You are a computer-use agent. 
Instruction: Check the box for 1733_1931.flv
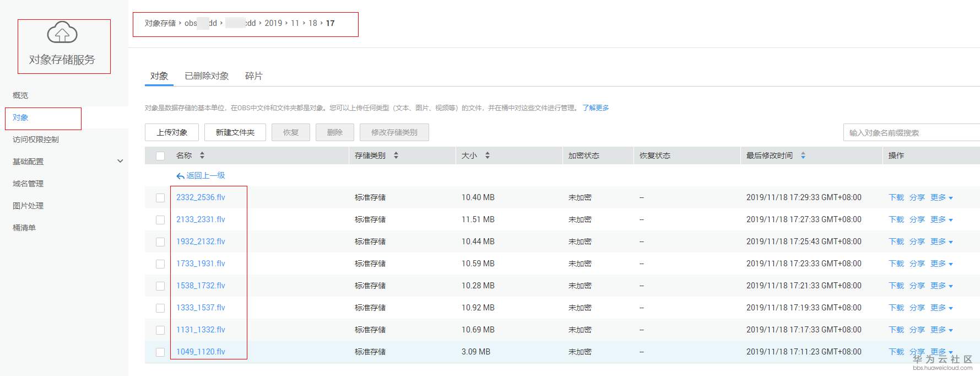160,264
